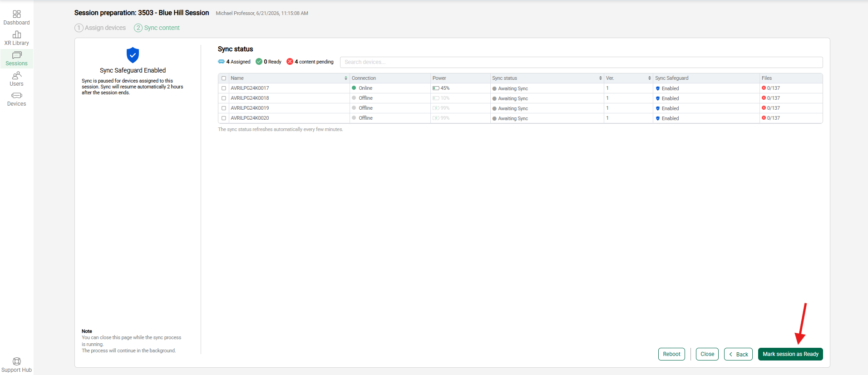868x375 pixels.
Task: Click 0/137 files for AVRILPG24K0019
Action: pos(774,108)
